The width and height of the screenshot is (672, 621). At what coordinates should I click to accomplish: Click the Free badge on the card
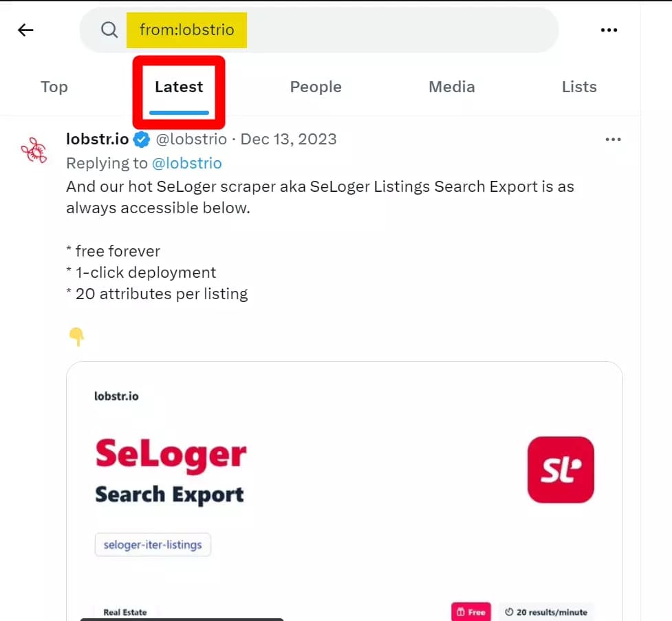pos(470,611)
